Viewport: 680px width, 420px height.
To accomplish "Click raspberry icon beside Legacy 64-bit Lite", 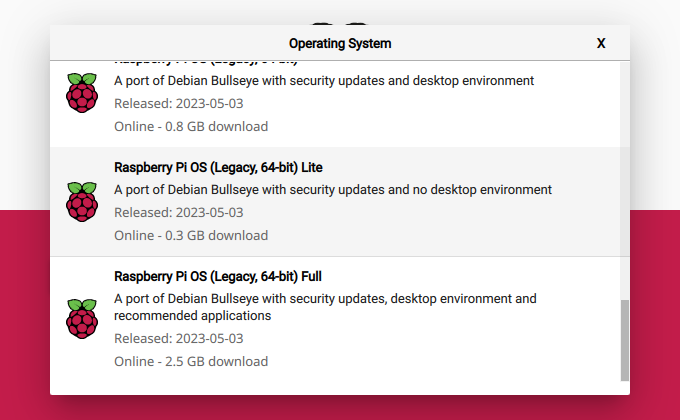I will pyautogui.click(x=82, y=202).
